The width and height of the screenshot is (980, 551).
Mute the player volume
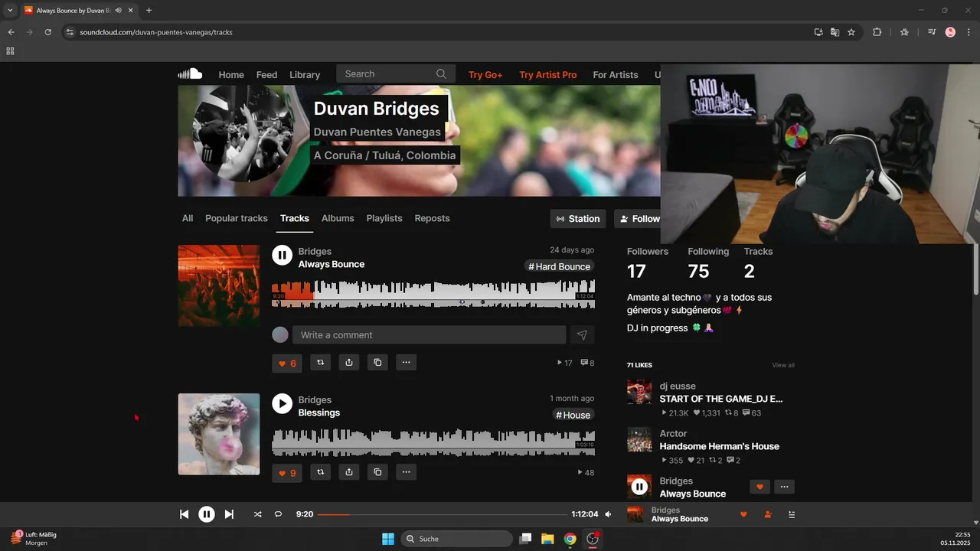609,514
